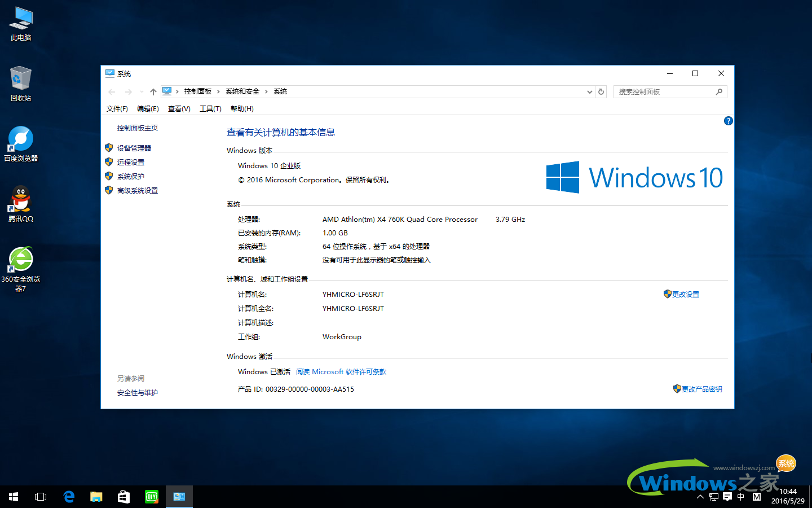Launch iQIYI from the taskbar
812x508 pixels.
pos(151,497)
